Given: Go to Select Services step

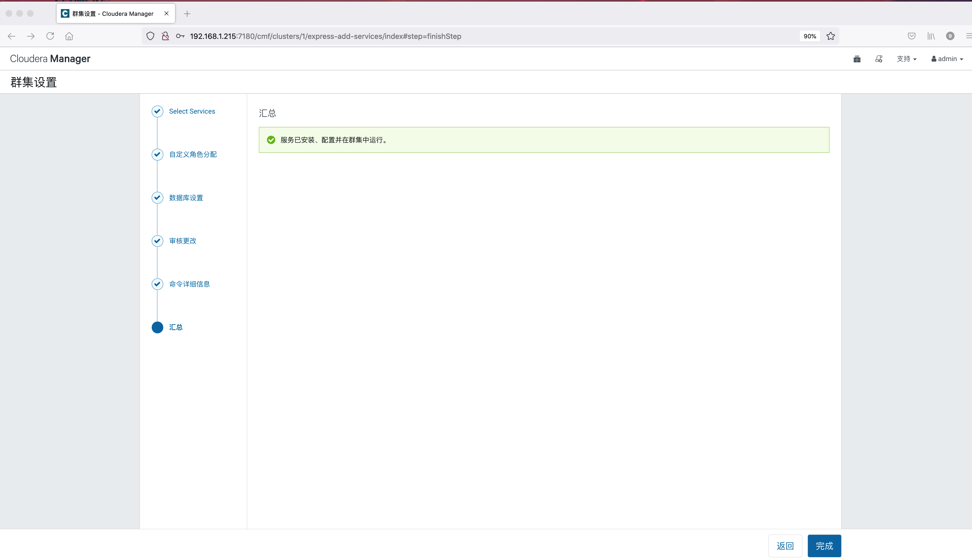Looking at the screenshot, I should point(192,111).
